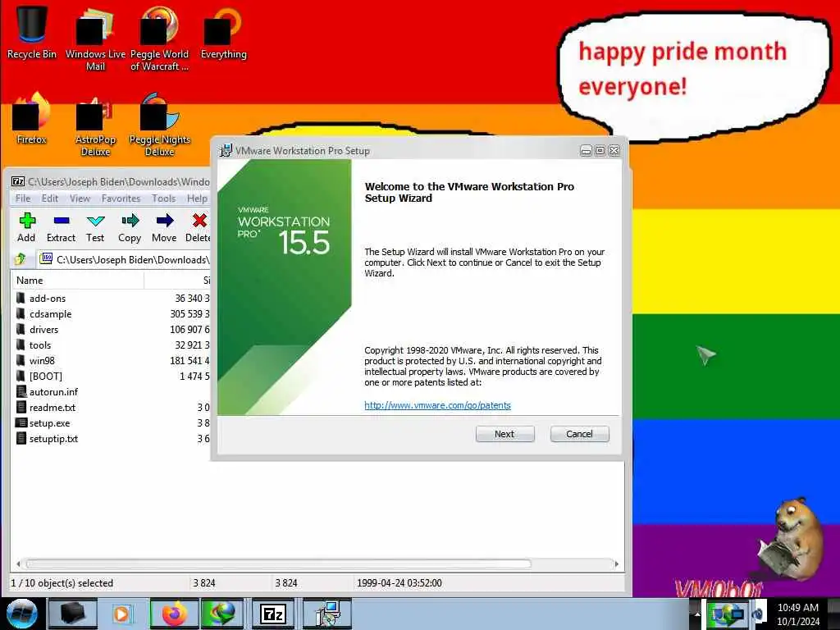
Task: Open the media player taskbar icon
Action: [x=121, y=614]
